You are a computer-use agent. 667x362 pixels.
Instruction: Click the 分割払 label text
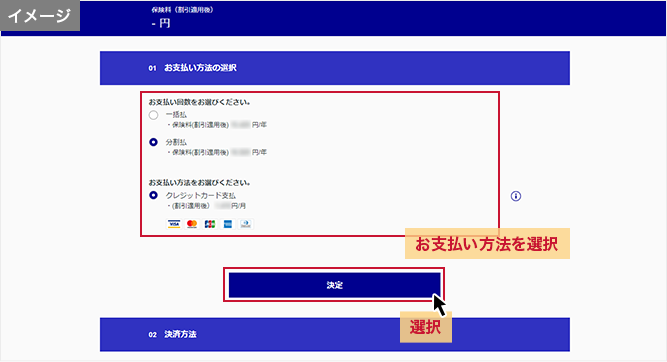tap(176, 142)
